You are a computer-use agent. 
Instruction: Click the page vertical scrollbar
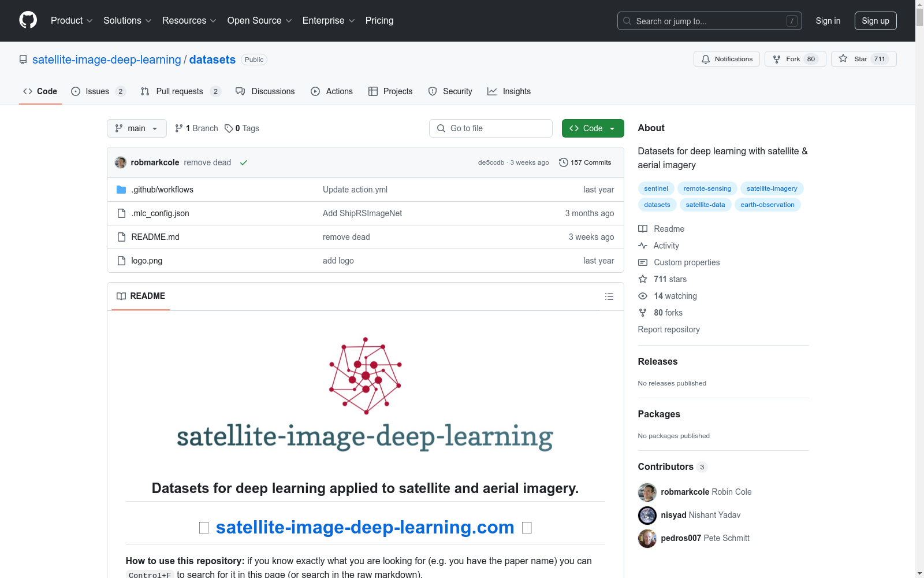[x=919, y=289]
